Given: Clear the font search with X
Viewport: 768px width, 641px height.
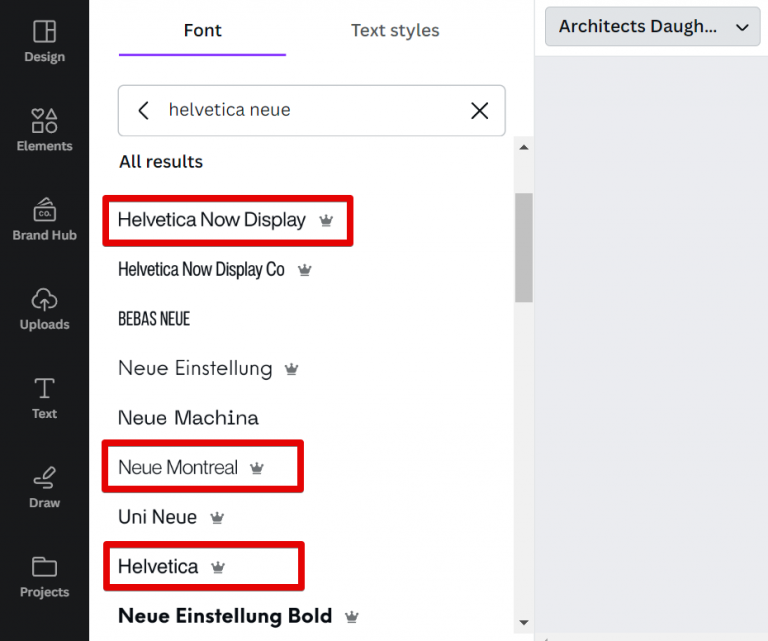Looking at the screenshot, I should pyautogui.click(x=480, y=110).
